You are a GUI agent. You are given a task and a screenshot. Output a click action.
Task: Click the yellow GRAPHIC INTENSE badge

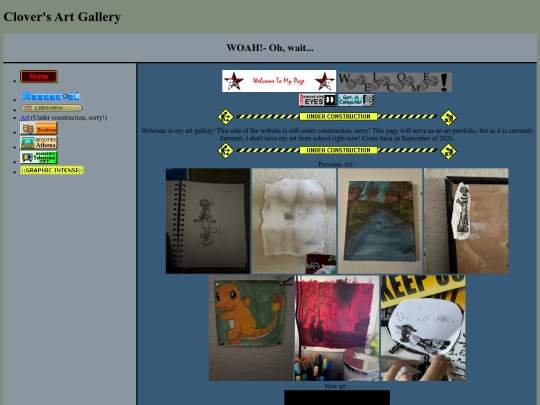coord(52,170)
